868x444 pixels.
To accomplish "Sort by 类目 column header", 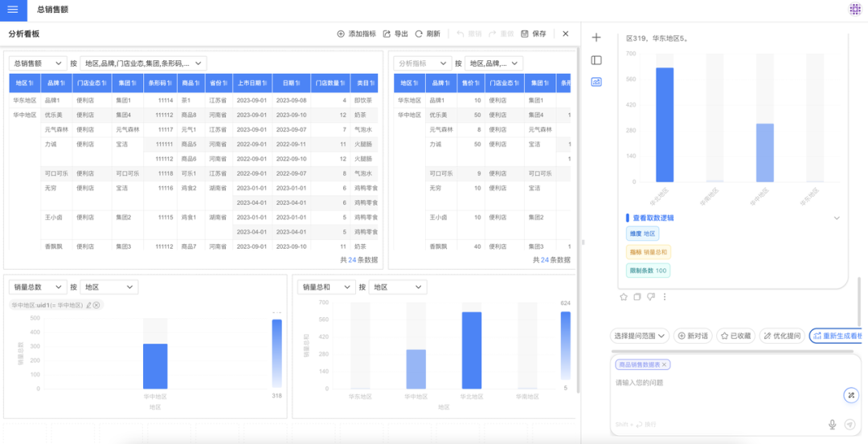I will click(364, 83).
